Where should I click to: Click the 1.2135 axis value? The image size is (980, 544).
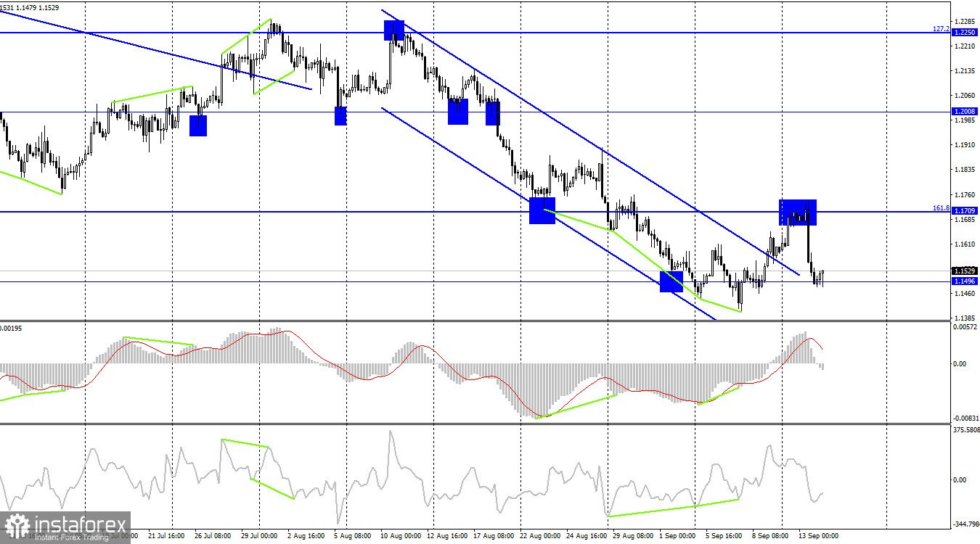(965, 71)
